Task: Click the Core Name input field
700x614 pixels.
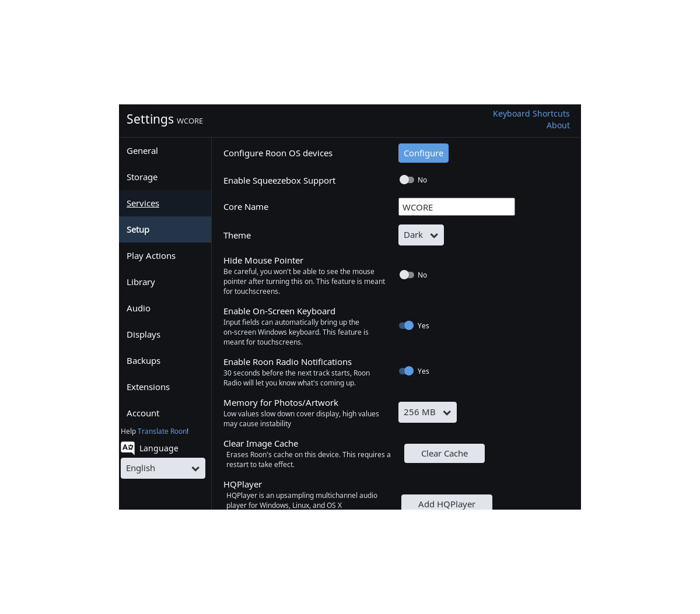Action: 457,207
